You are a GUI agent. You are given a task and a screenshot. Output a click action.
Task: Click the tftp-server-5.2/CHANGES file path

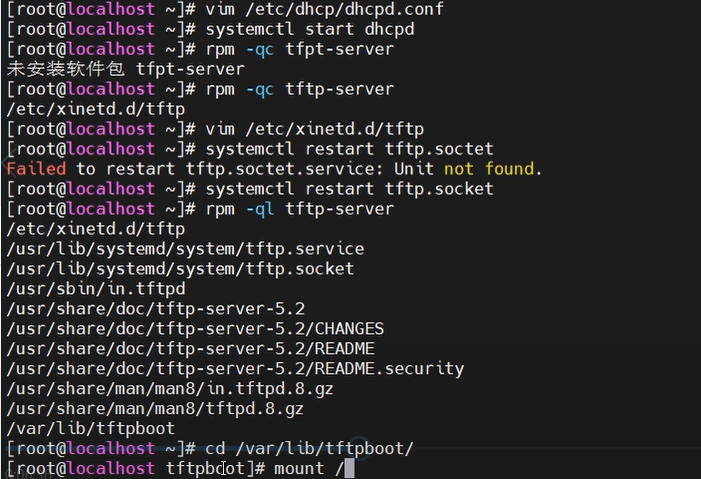(x=195, y=329)
